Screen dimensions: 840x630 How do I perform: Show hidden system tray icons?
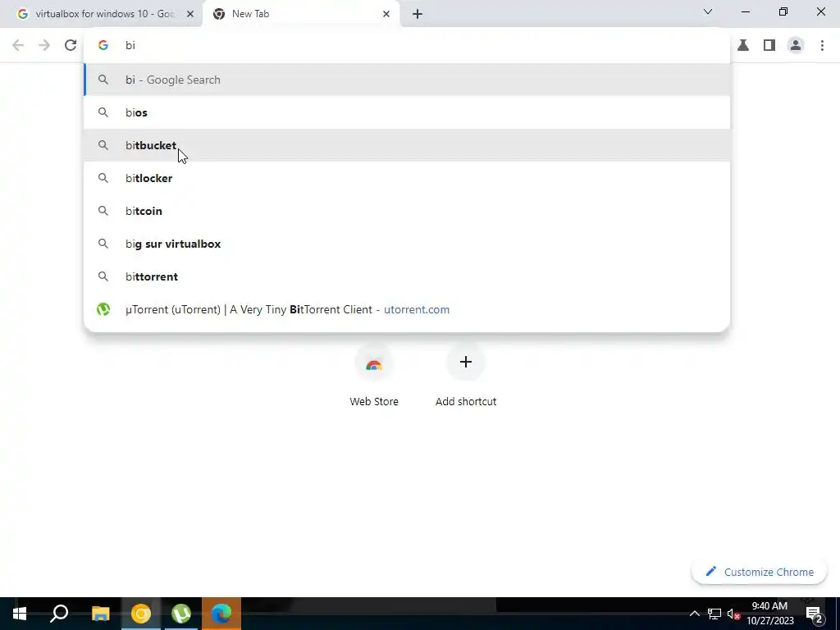click(x=694, y=614)
